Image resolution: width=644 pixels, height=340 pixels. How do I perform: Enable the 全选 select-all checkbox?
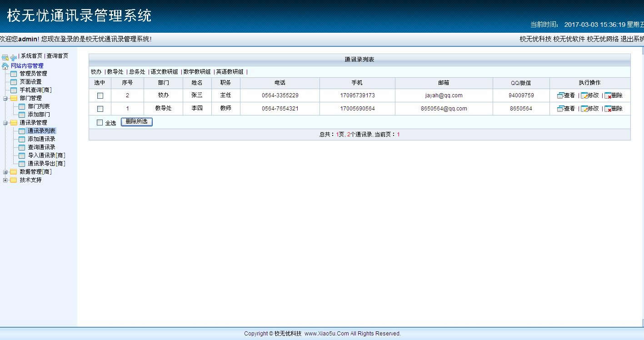(x=100, y=122)
